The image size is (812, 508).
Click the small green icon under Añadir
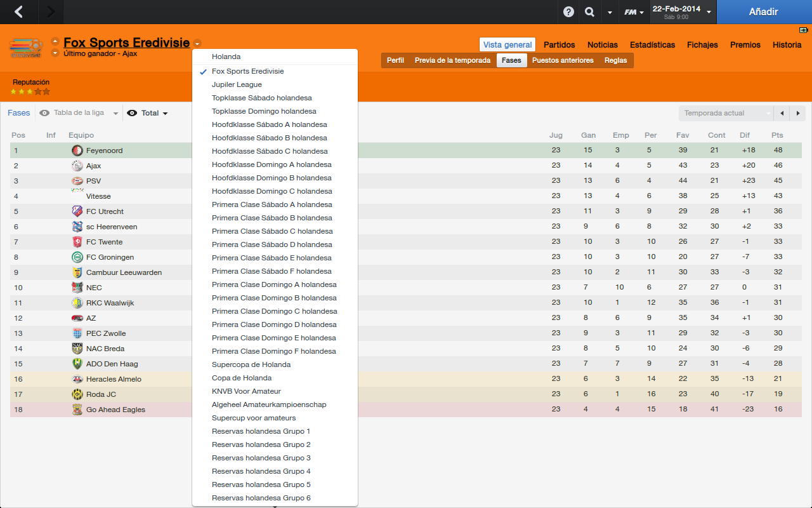pyautogui.click(x=803, y=30)
